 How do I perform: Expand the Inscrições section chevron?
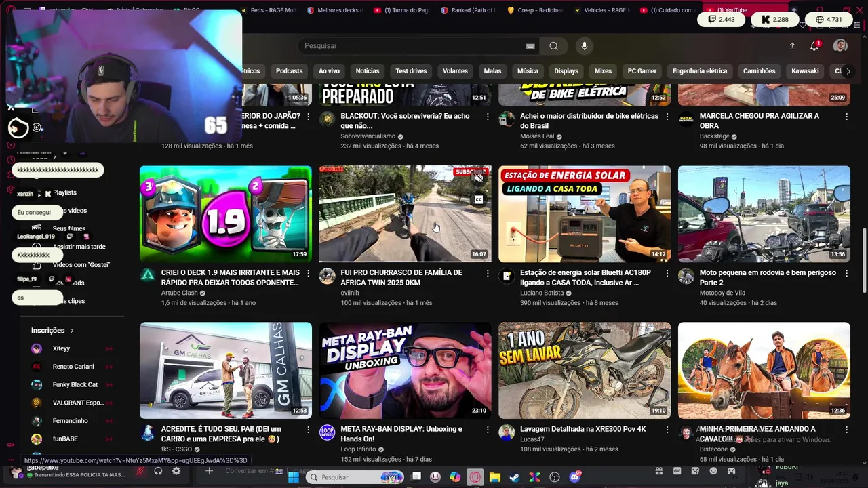[71, 331]
